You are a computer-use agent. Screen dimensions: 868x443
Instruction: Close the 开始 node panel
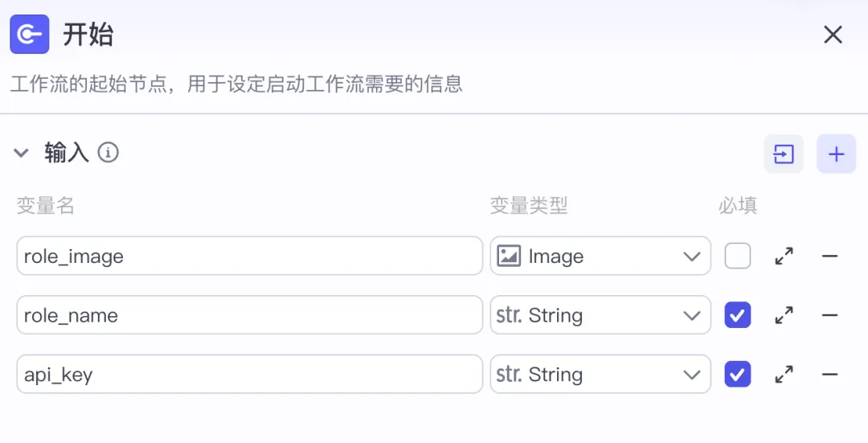833,35
